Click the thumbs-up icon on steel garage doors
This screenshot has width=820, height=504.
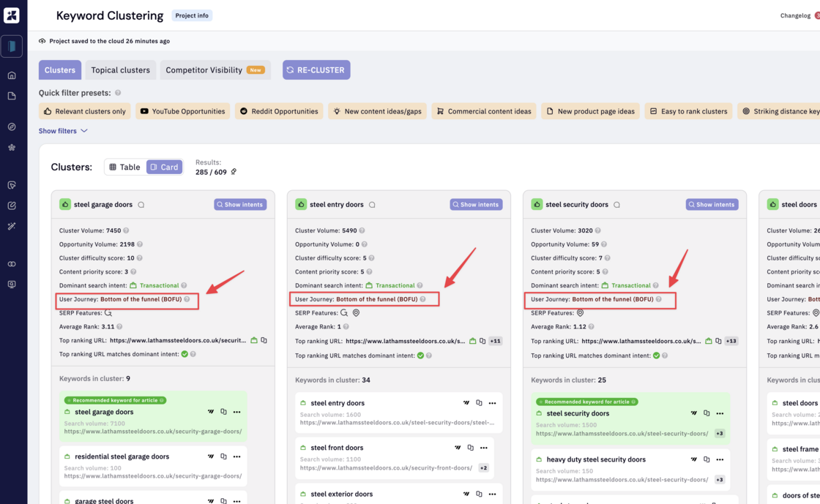point(65,204)
